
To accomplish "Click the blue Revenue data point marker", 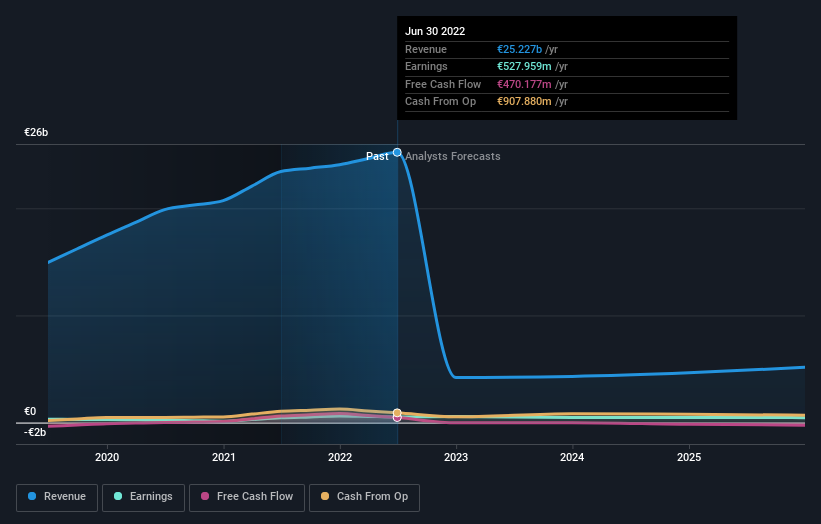I will click(x=397, y=152).
